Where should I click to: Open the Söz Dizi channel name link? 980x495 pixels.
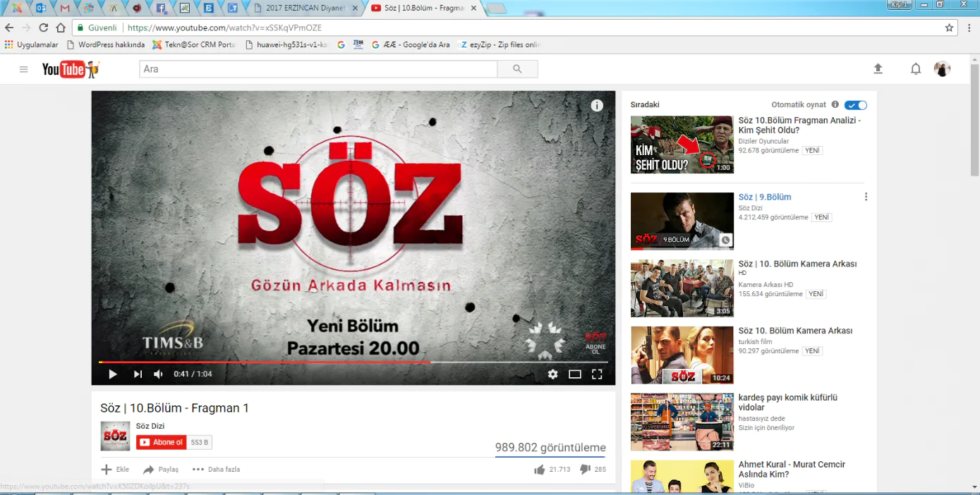[x=150, y=425]
